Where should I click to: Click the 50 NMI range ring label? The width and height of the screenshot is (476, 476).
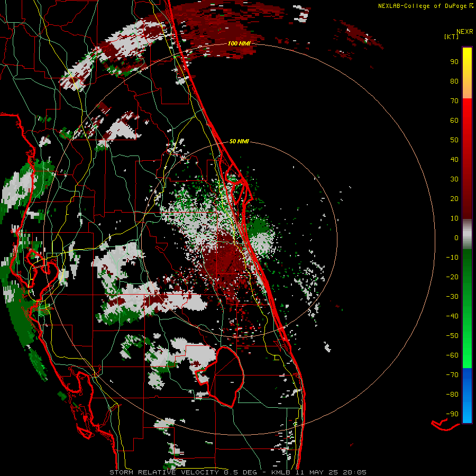[x=239, y=141]
